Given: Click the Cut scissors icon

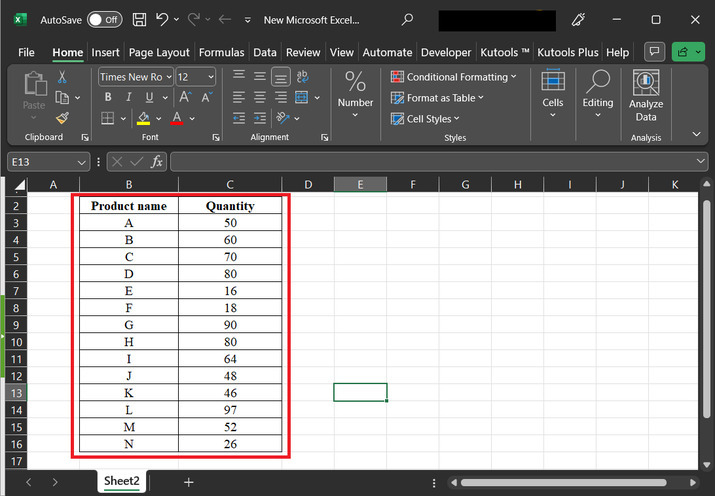Looking at the screenshot, I should click(x=62, y=77).
